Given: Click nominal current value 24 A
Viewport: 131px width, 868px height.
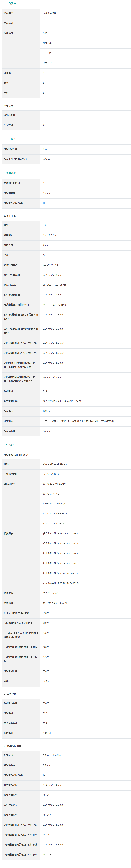Looking at the screenshot, I should click(45, 391).
